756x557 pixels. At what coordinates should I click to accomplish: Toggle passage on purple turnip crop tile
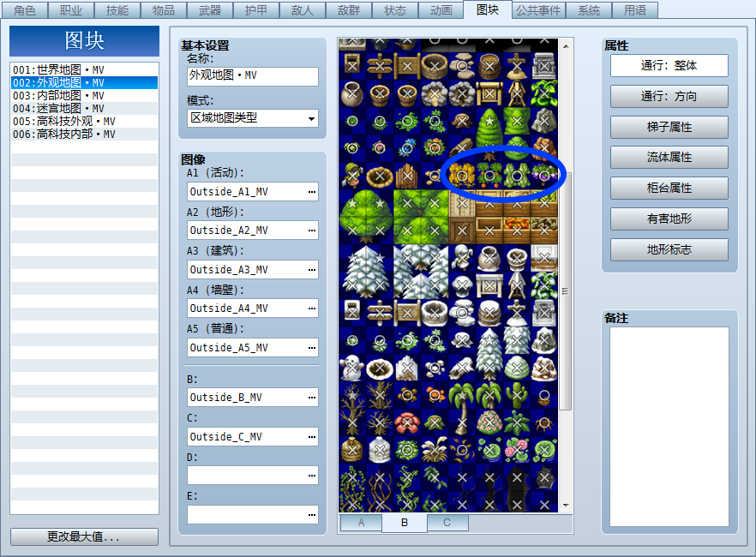544,176
